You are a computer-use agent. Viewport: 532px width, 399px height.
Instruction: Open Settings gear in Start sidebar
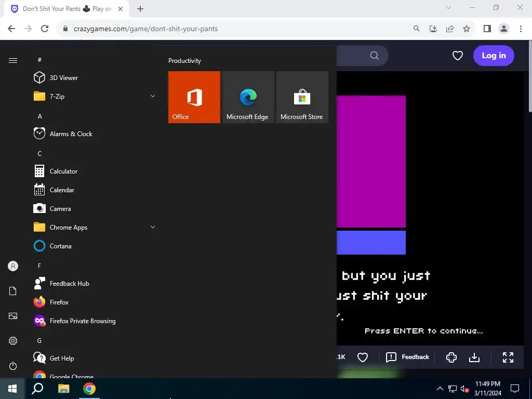coord(13,341)
